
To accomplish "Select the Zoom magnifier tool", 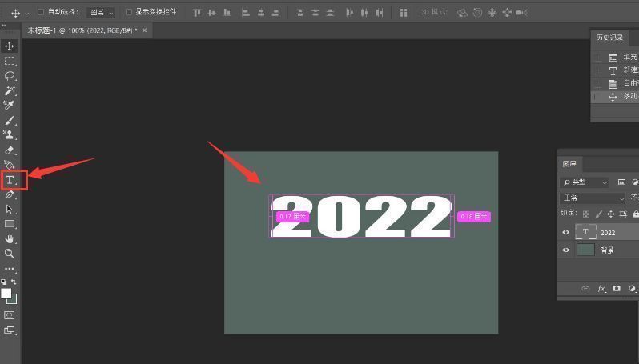I will pos(10,254).
